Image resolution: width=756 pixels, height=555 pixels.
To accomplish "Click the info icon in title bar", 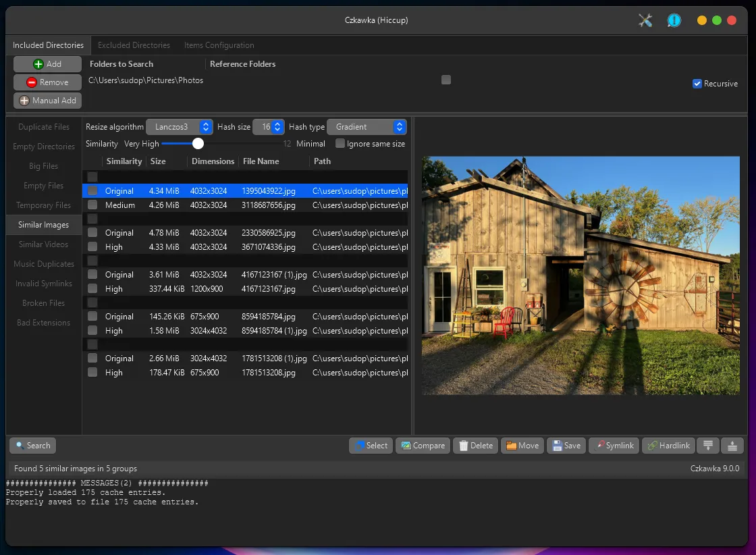I will tap(674, 20).
